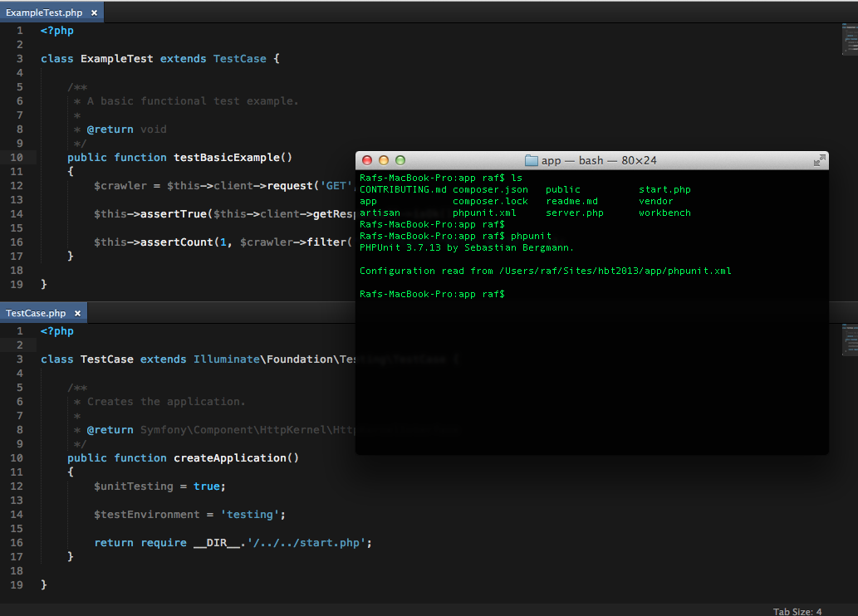Click the '<?php' tag in ExampleTest.php

pos(57,31)
